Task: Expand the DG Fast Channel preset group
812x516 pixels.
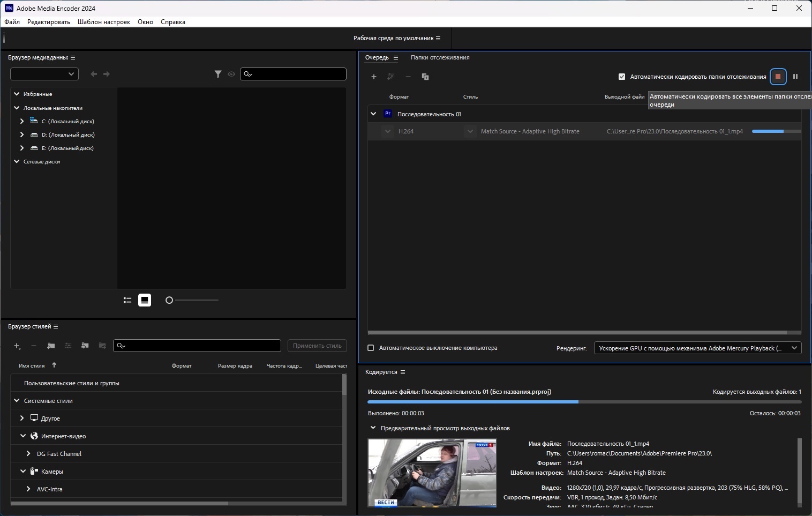Action: (28, 454)
